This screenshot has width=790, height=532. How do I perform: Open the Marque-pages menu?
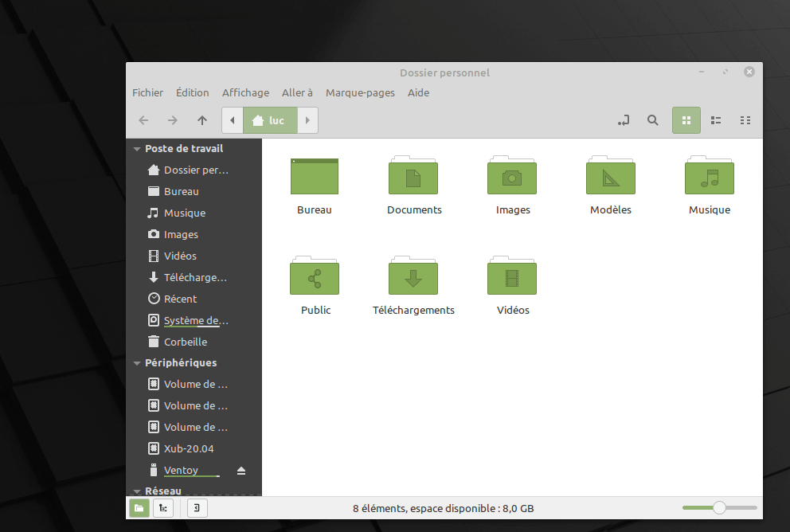click(360, 93)
